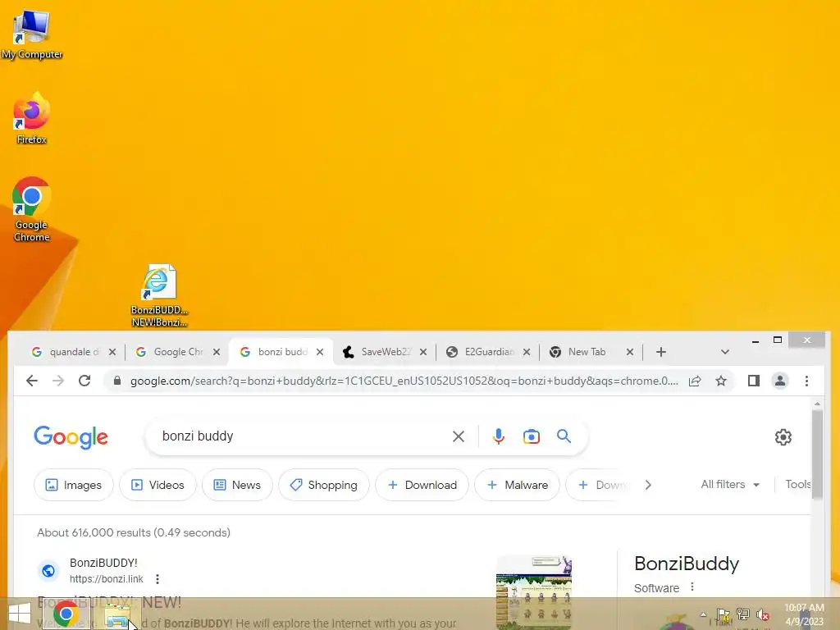Open a new tab with plus button

661,352
